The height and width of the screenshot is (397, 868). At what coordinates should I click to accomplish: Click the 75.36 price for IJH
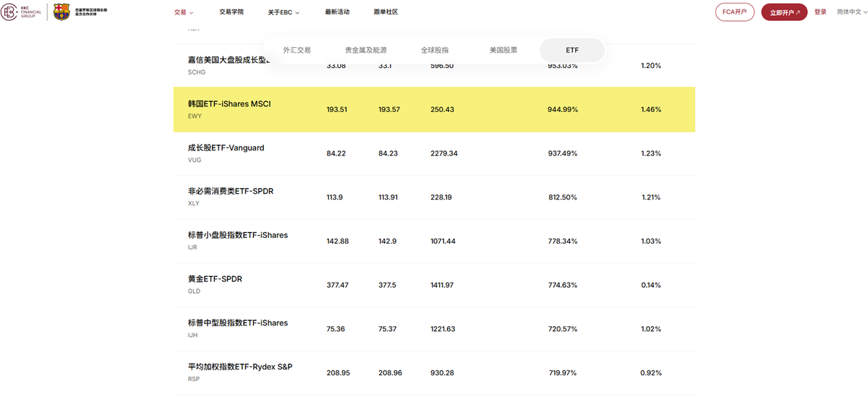click(x=336, y=329)
